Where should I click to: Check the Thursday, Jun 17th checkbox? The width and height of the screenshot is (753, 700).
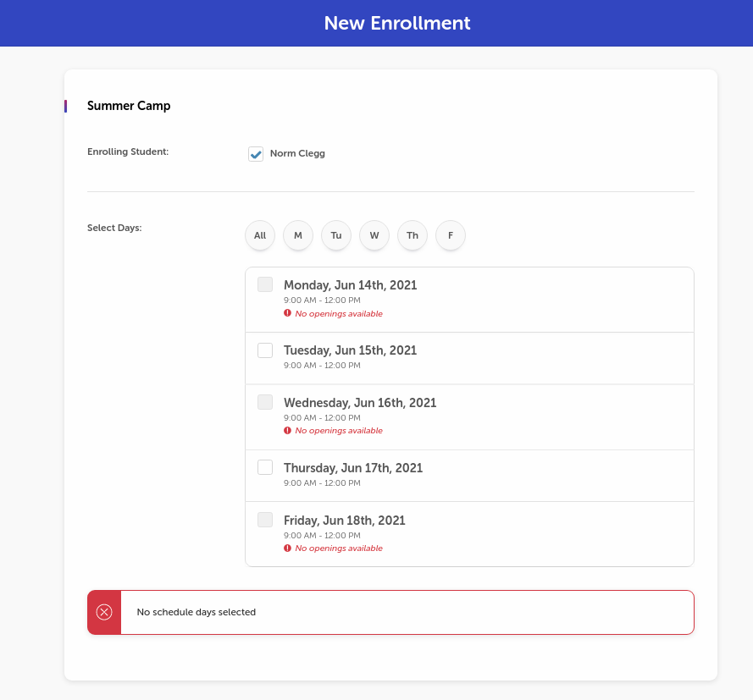(265, 467)
